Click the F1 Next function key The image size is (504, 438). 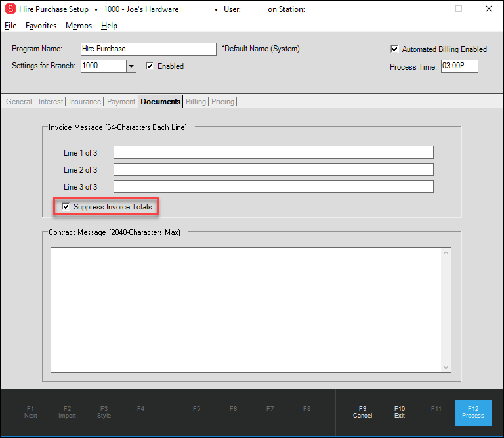pyautogui.click(x=31, y=412)
